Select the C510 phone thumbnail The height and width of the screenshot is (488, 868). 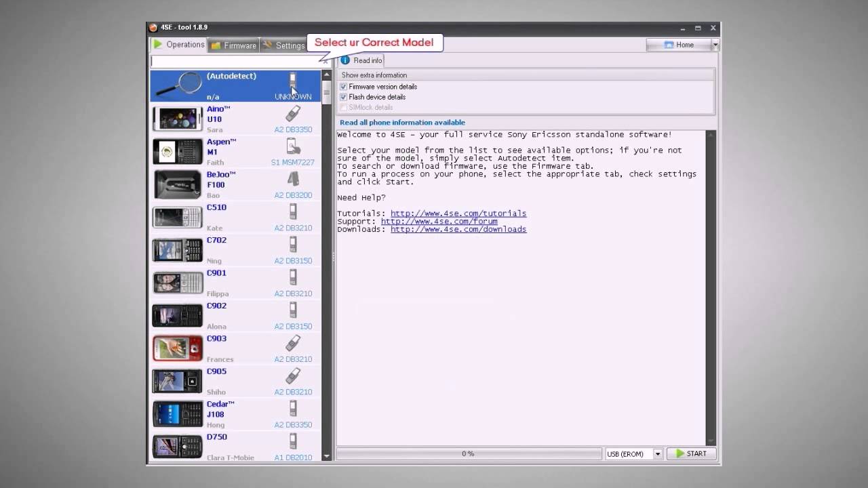pyautogui.click(x=178, y=217)
